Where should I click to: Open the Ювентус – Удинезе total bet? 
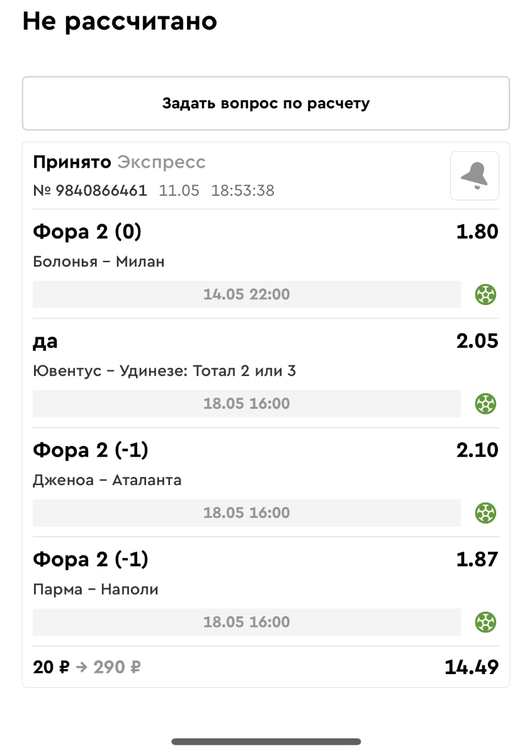click(x=164, y=371)
